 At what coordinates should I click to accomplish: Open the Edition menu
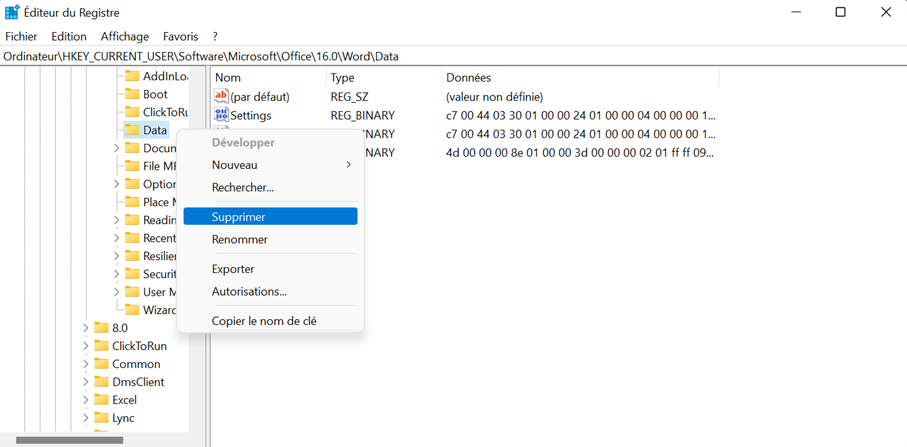(x=69, y=36)
